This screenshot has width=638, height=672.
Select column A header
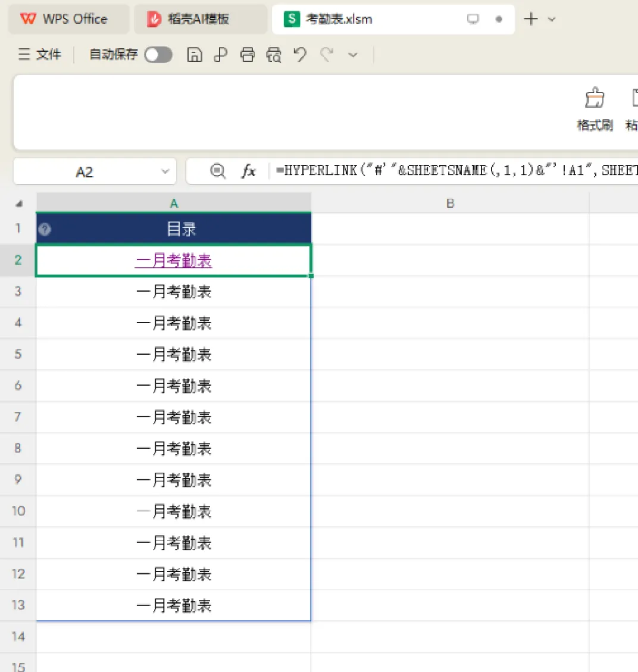click(x=174, y=203)
